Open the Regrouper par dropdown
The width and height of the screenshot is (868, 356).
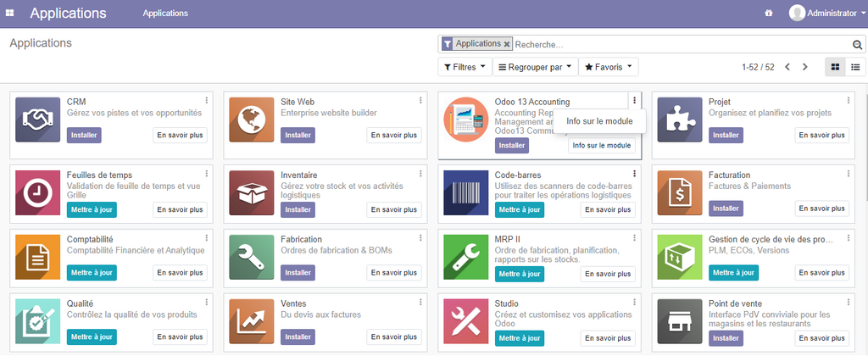[534, 67]
